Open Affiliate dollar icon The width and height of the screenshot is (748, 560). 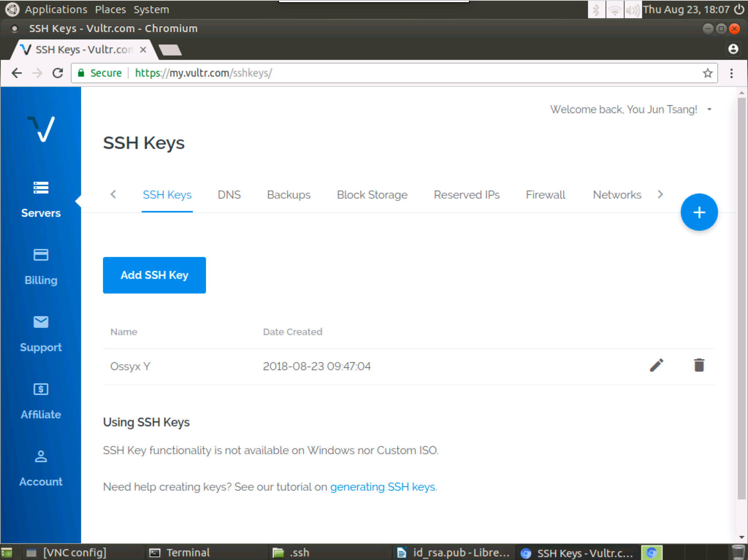(x=41, y=389)
